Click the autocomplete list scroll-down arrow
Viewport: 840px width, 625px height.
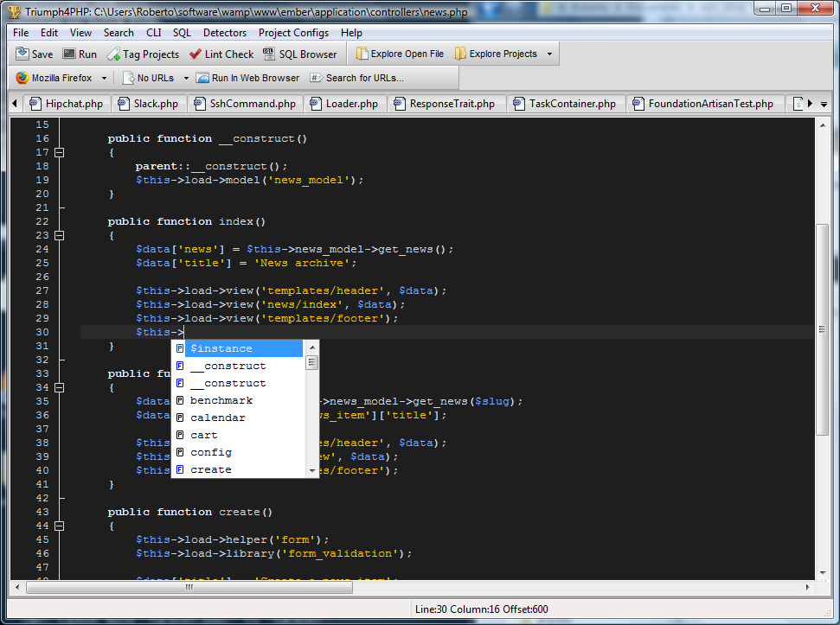tap(312, 471)
